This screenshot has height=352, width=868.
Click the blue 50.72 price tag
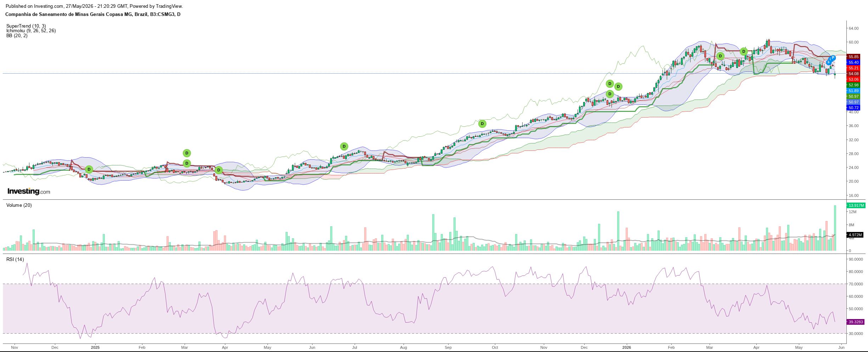click(x=853, y=108)
